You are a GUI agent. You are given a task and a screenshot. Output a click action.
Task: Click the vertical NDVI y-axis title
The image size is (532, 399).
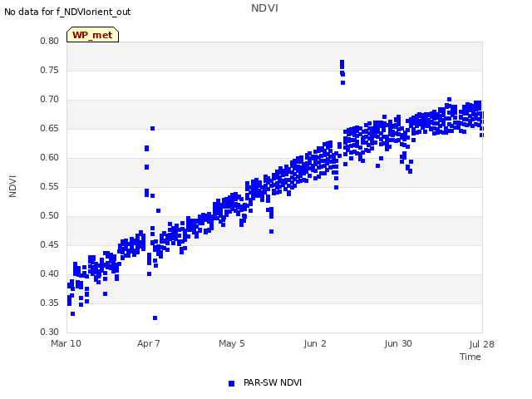pyautogui.click(x=12, y=186)
